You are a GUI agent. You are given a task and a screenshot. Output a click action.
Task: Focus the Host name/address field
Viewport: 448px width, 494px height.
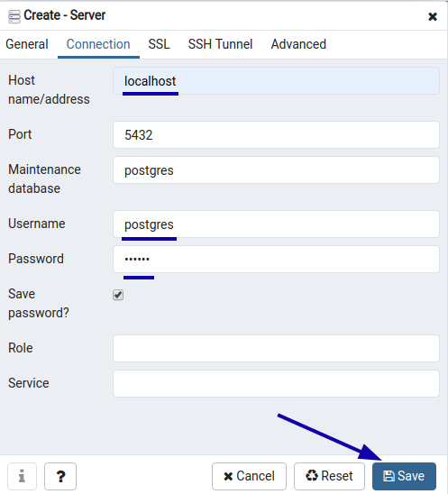[277, 81]
